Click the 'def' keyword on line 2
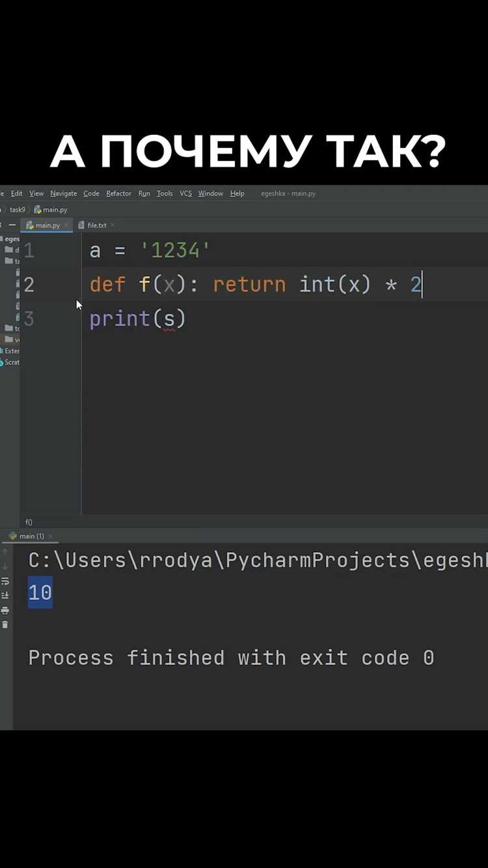 pyautogui.click(x=107, y=285)
